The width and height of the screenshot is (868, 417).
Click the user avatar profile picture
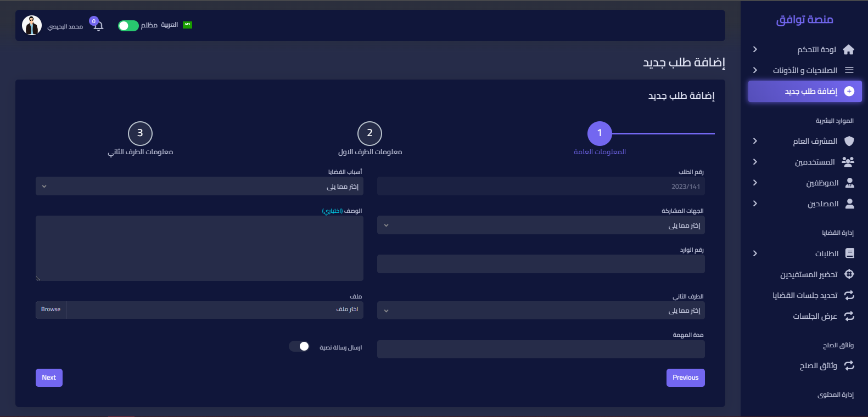pos(32,25)
